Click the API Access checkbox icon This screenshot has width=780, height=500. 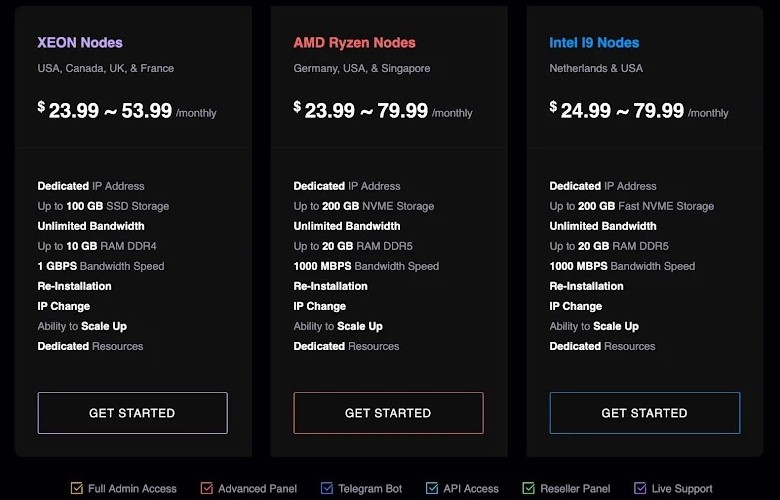click(432, 489)
